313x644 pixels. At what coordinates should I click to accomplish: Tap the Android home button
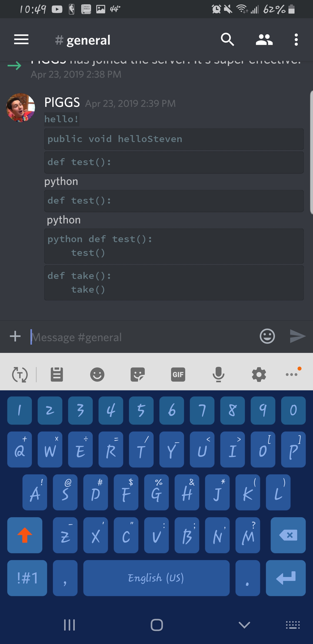pyautogui.click(x=157, y=625)
